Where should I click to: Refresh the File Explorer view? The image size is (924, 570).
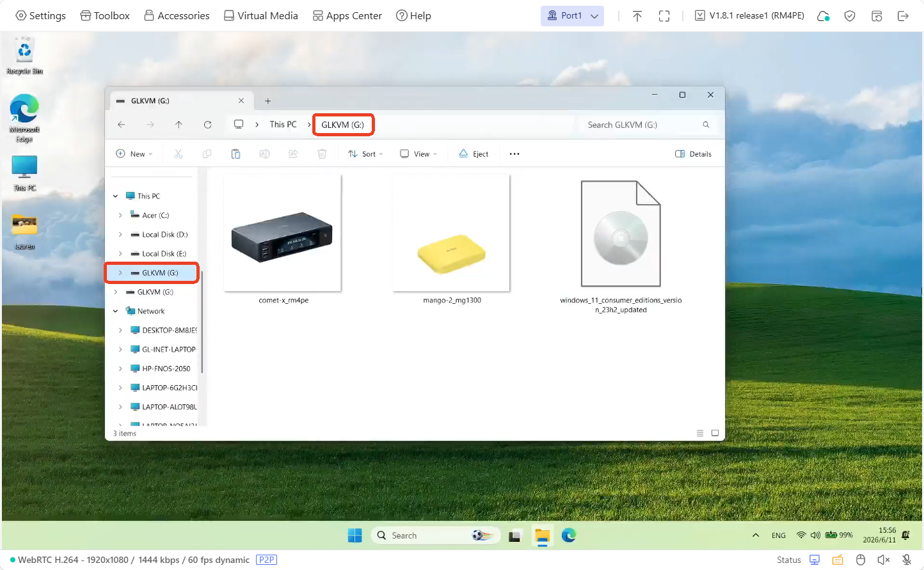[x=207, y=124]
